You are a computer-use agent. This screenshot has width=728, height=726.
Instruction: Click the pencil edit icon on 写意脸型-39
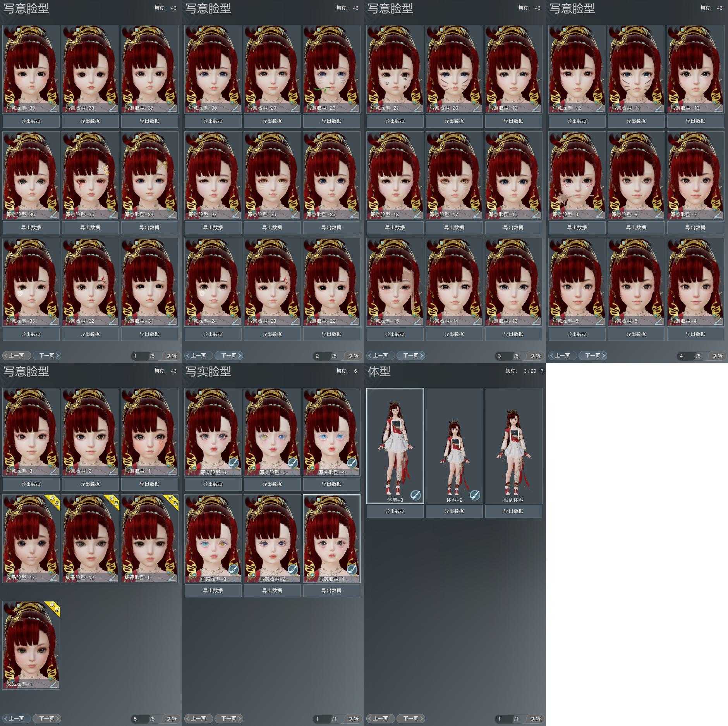coord(54,108)
